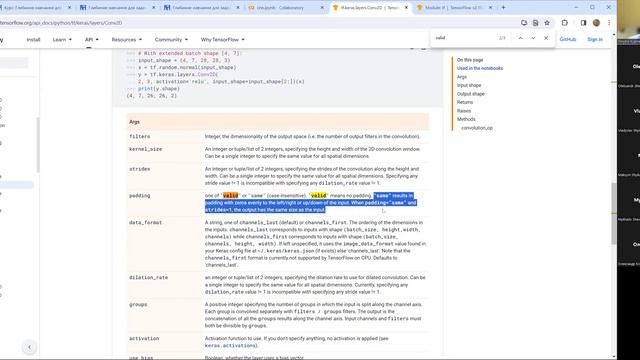This screenshot has height=360, width=640.
Task: Go to previous find-in-page match
Action: click(x=520, y=38)
